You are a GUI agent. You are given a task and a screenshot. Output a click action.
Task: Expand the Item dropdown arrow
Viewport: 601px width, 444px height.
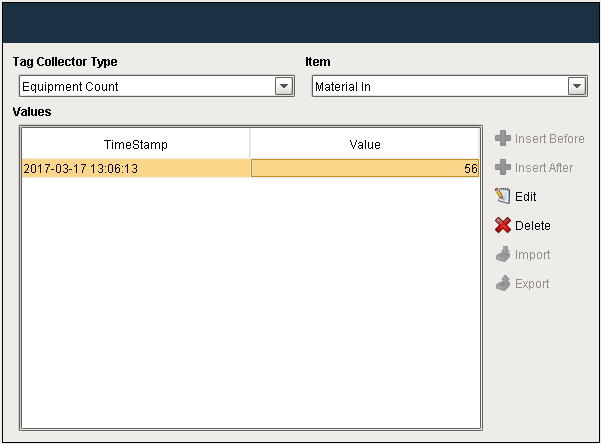click(x=577, y=87)
